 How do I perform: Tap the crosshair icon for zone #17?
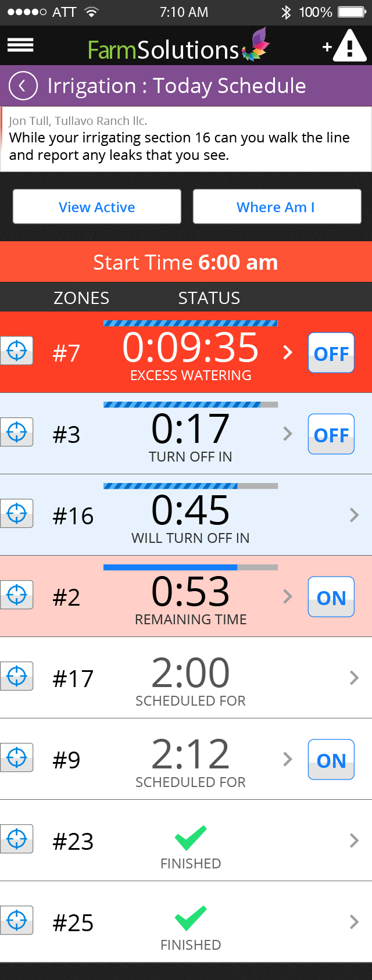17,677
